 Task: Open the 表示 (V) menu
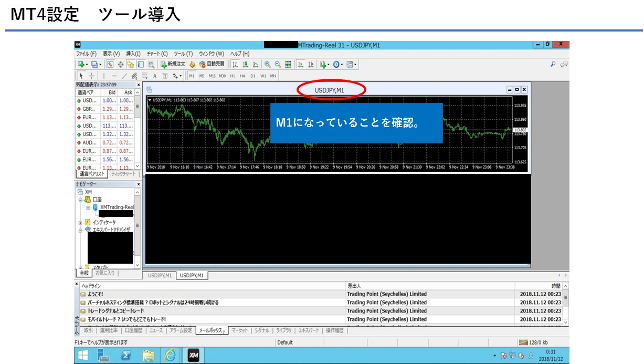[x=111, y=54]
